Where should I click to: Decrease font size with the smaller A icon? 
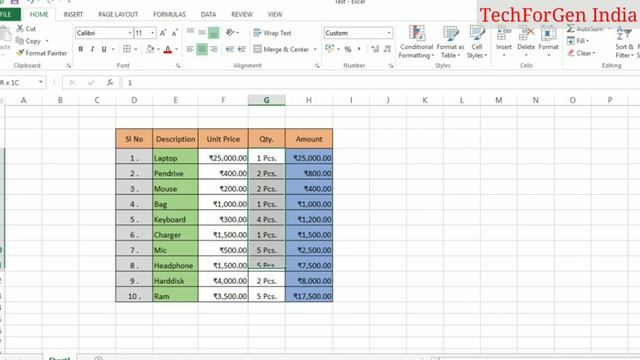pyautogui.click(x=175, y=33)
